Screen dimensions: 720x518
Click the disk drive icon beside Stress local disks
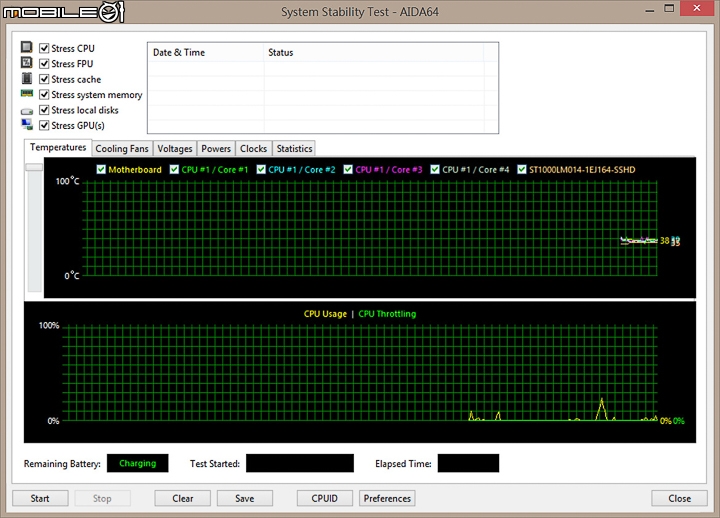click(x=27, y=111)
